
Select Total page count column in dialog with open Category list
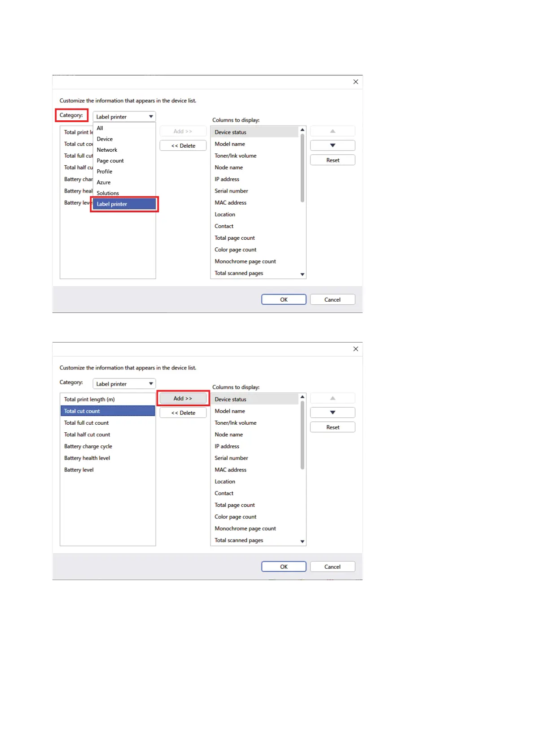pyautogui.click(x=255, y=237)
